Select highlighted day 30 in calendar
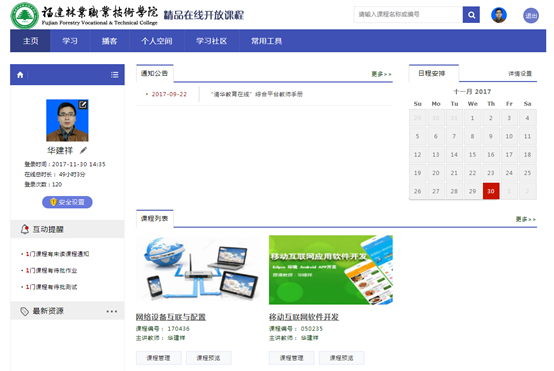Image resolution: width=554 pixels, height=371 pixels. click(491, 191)
